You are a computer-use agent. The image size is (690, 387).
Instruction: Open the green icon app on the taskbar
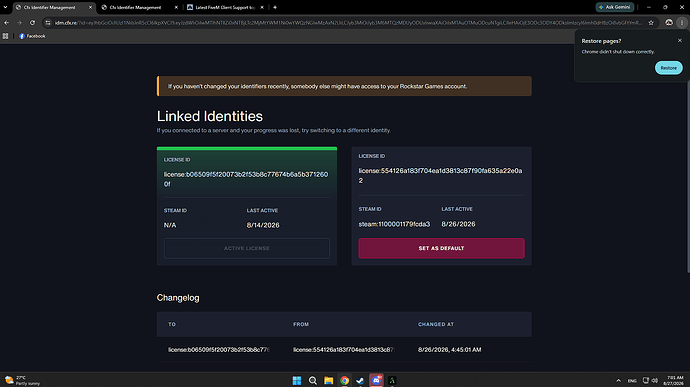pyautogui.click(x=392, y=380)
